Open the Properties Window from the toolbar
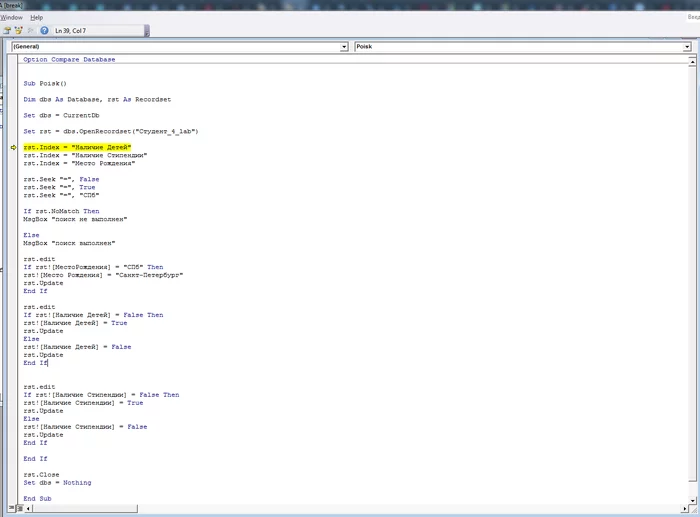 pyautogui.click(x=7, y=30)
